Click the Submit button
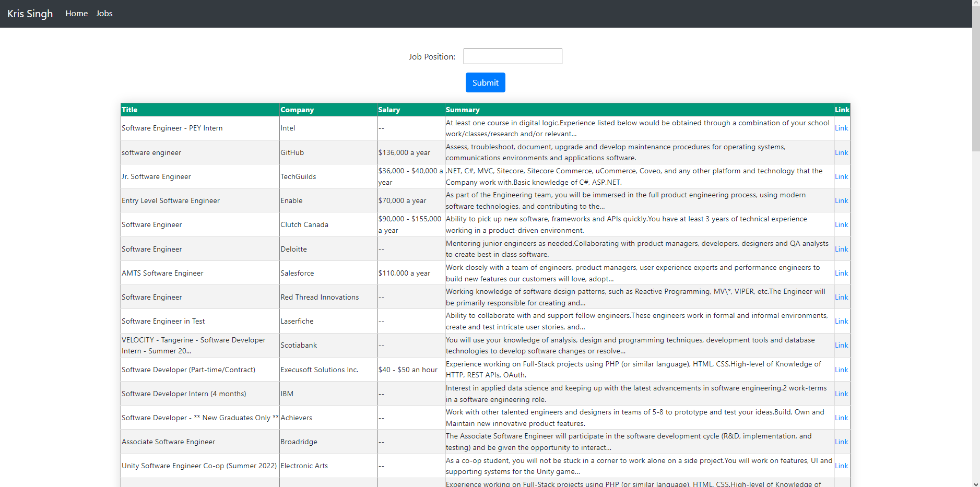Image resolution: width=980 pixels, height=487 pixels. (x=486, y=82)
